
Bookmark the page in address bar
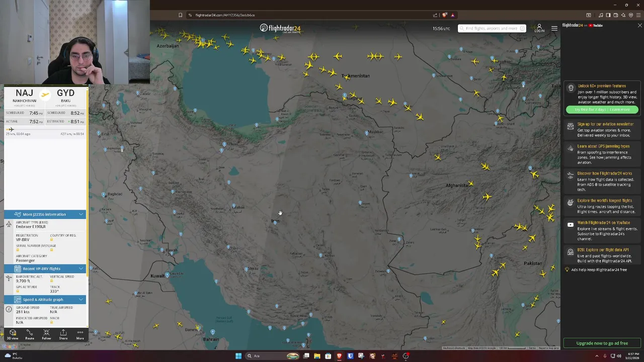pos(180,15)
